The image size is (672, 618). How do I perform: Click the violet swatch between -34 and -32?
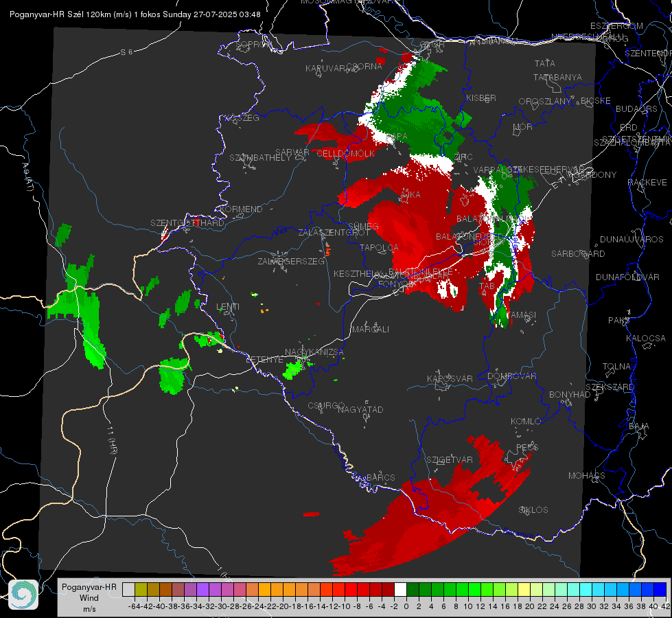tap(202, 589)
